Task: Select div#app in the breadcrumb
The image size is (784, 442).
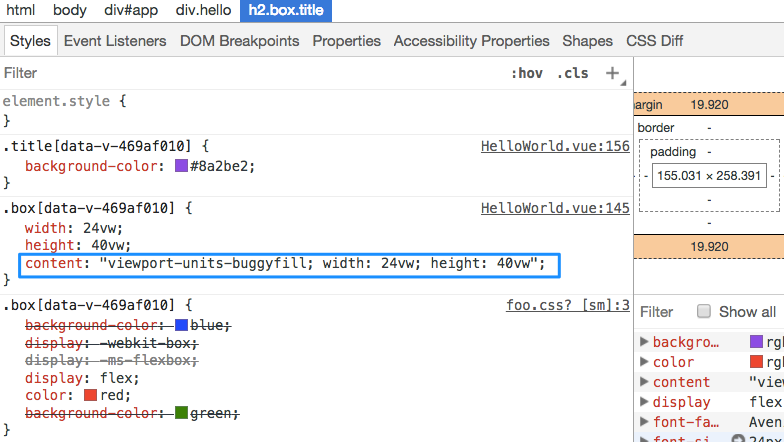Action: pyautogui.click(x=131, y=10)
